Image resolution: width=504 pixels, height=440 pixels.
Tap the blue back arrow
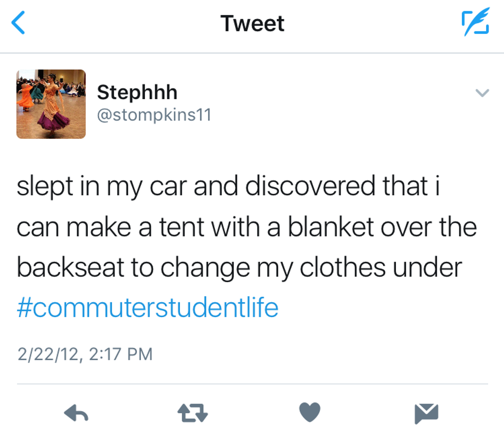click(x=19, y=24)
